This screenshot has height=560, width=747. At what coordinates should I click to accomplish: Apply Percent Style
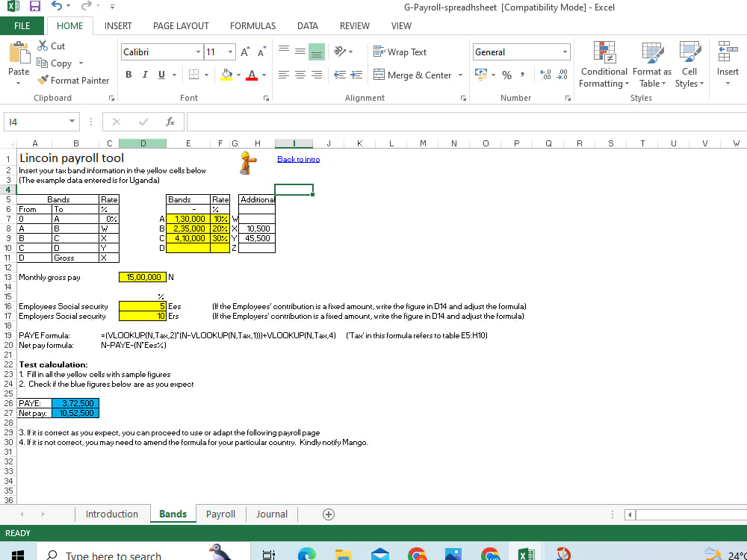(507, 75)
